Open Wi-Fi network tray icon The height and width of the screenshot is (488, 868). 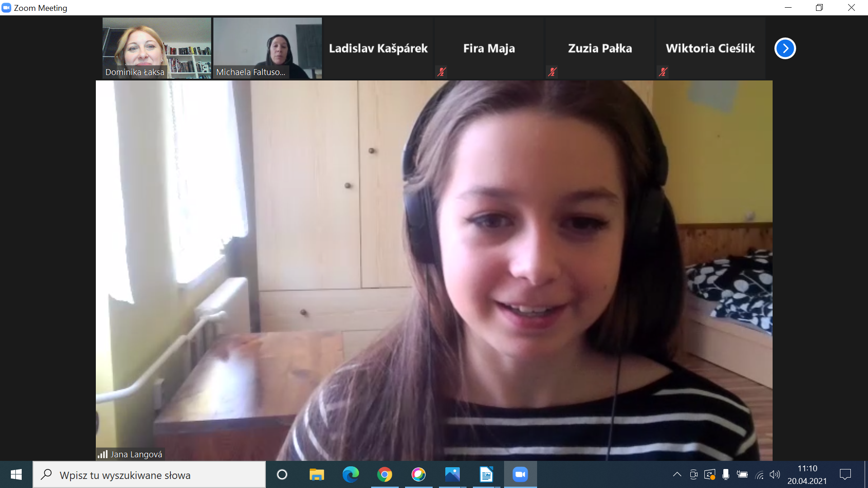click(x=759, y=474)
